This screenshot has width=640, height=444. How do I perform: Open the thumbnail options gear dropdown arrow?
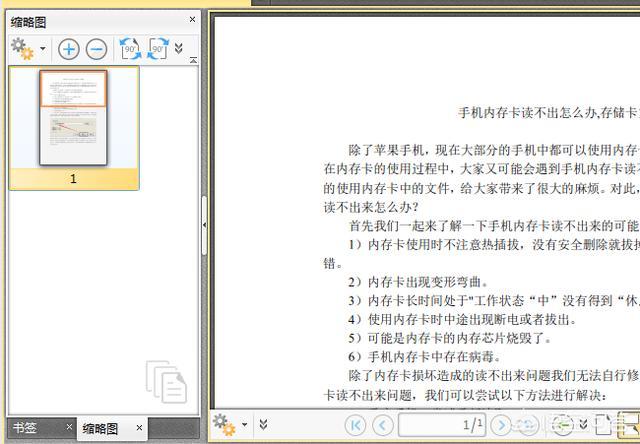coord(43,49)
